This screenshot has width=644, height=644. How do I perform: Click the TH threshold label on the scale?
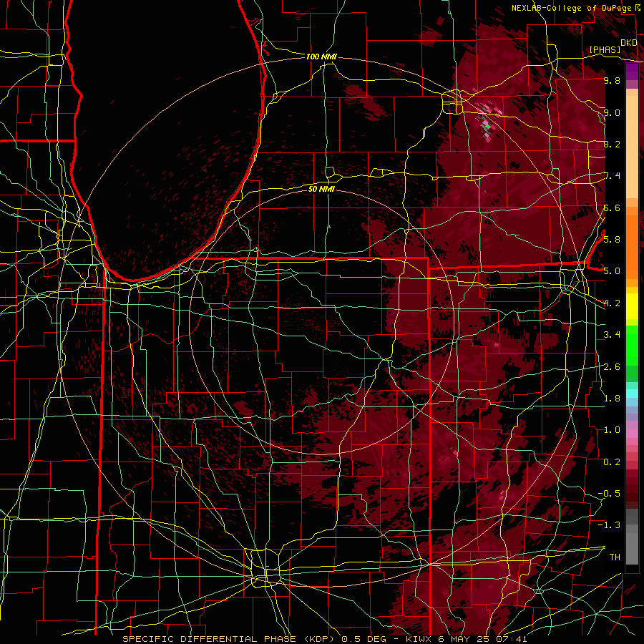pyautogui.click(x=615, y=557)
